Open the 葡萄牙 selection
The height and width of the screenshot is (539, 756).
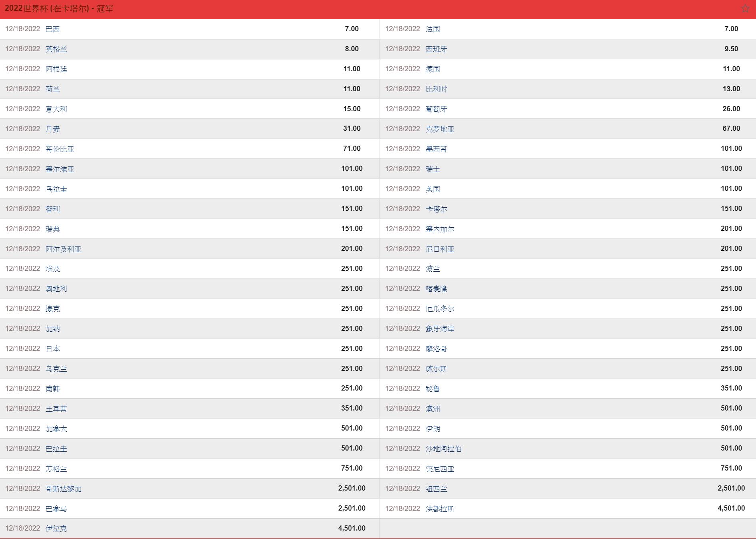point(436,109)
